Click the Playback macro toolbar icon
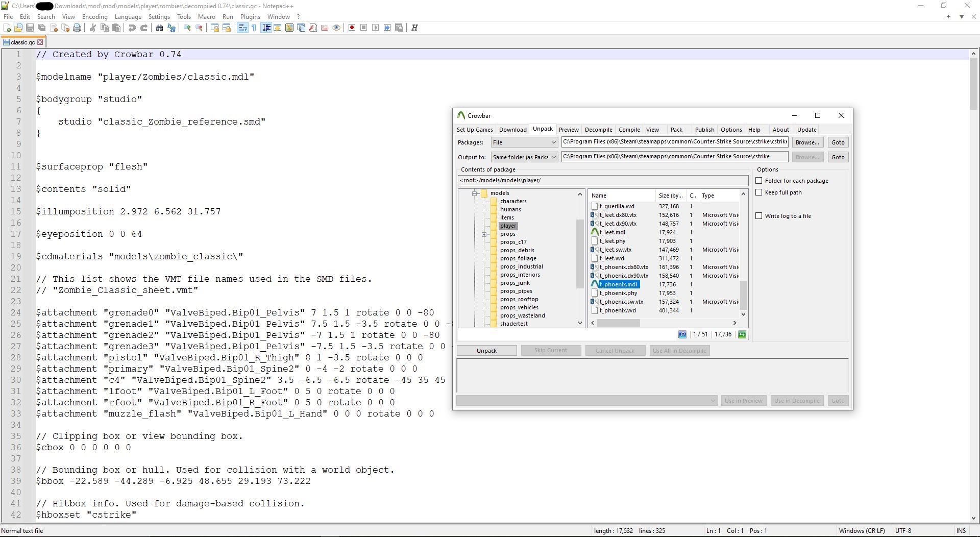The width and height of the screenshot is (980, 537). pyautogui.click(x=376, y=28)
